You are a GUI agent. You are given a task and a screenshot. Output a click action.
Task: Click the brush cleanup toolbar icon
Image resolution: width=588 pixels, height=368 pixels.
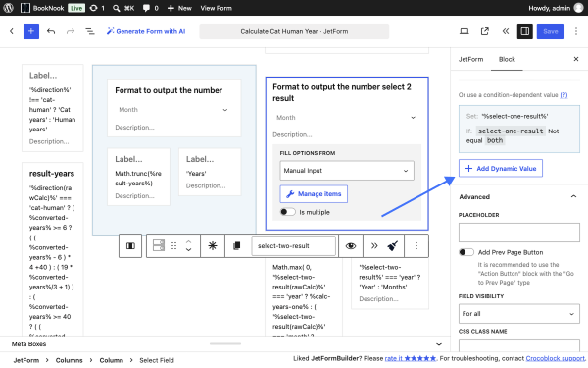[x=392, y=246]
